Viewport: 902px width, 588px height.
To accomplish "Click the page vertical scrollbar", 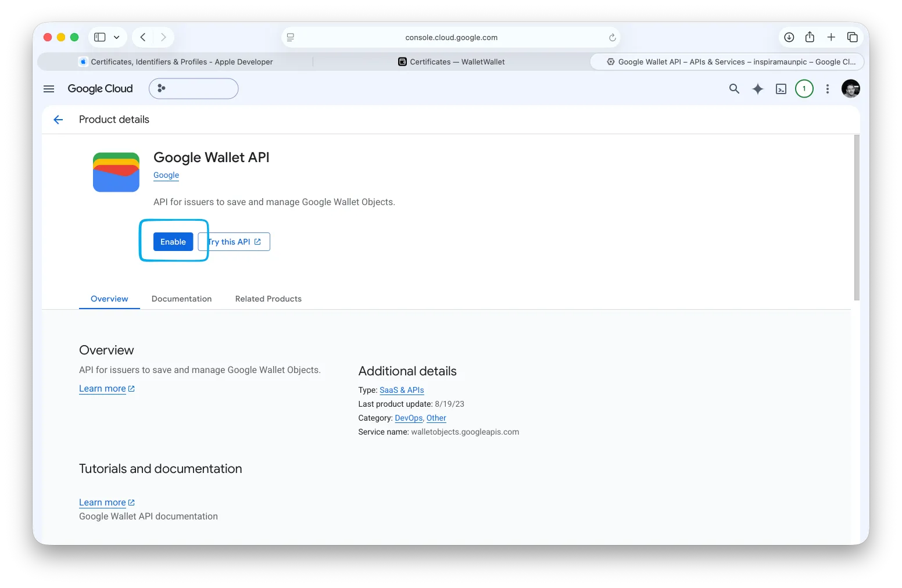I will (x=857, y=218).
